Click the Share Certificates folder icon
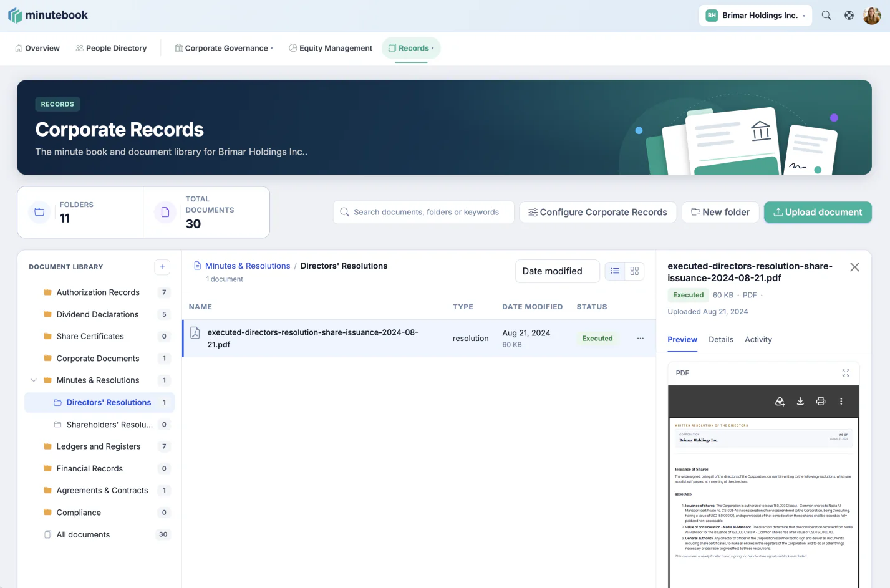 click(47, 336)
